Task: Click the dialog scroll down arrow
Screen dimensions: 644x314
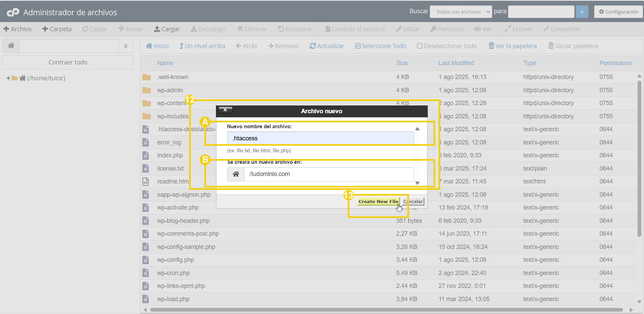Action: [x=418, y=183]
